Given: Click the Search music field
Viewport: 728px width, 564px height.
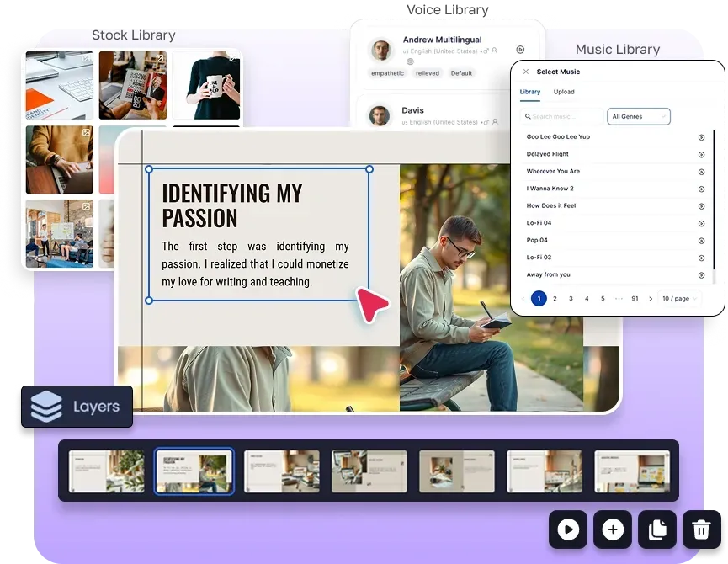Looking at the screenshot, I should tap(561, 116).
